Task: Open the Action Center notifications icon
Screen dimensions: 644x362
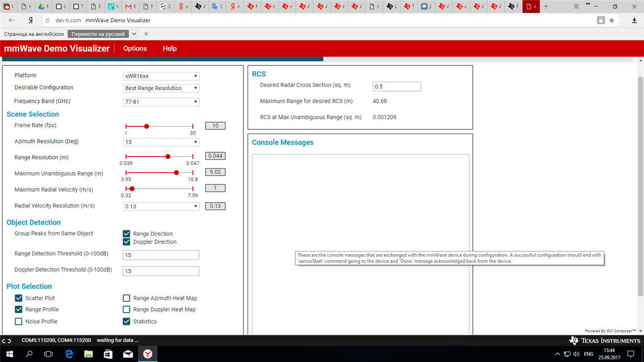Action: [631, 354]
